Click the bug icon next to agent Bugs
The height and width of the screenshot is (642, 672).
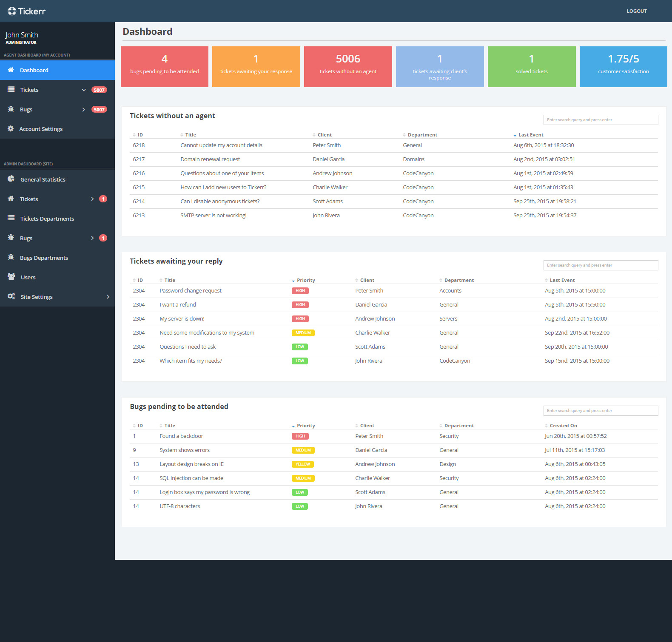pyautogui.click(x=11, y=109)
